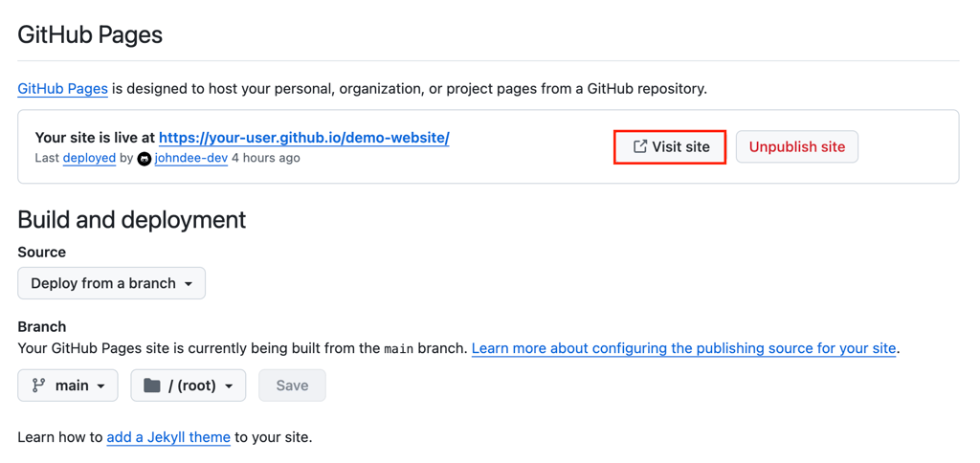Click the Save button
This screenshot has width=980, height=463.
point(292,386)
